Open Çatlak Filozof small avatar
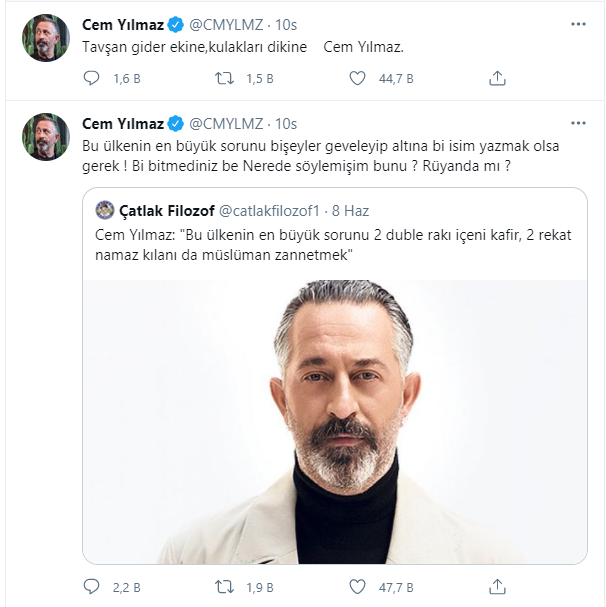The image size is (606, 607). point(105,210)
